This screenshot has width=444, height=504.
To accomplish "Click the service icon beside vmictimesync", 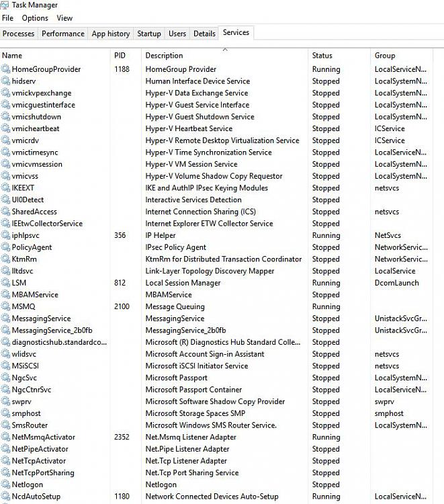I will (5, 152).
